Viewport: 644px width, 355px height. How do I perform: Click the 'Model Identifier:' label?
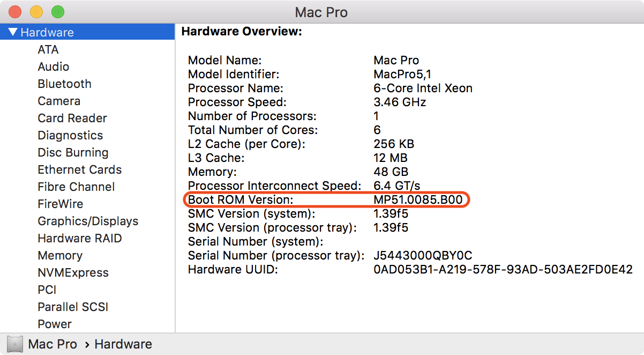pyautogui.click(x=234, y=74)
